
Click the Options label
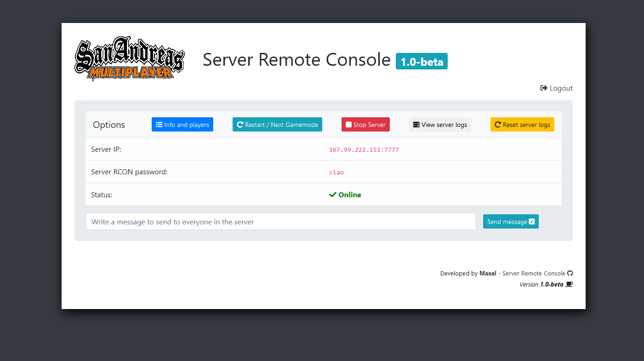(109, 125)
